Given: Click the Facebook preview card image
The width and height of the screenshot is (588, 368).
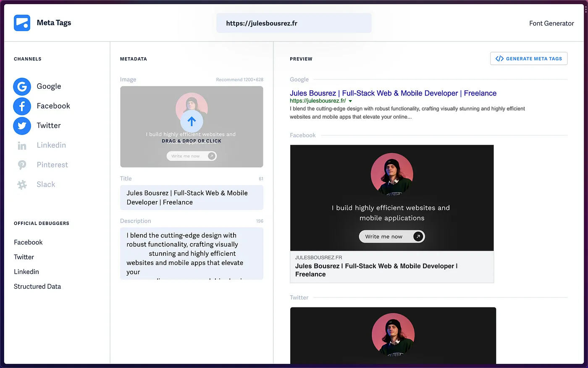Looking at the screenshot, I should pos(392,198).
